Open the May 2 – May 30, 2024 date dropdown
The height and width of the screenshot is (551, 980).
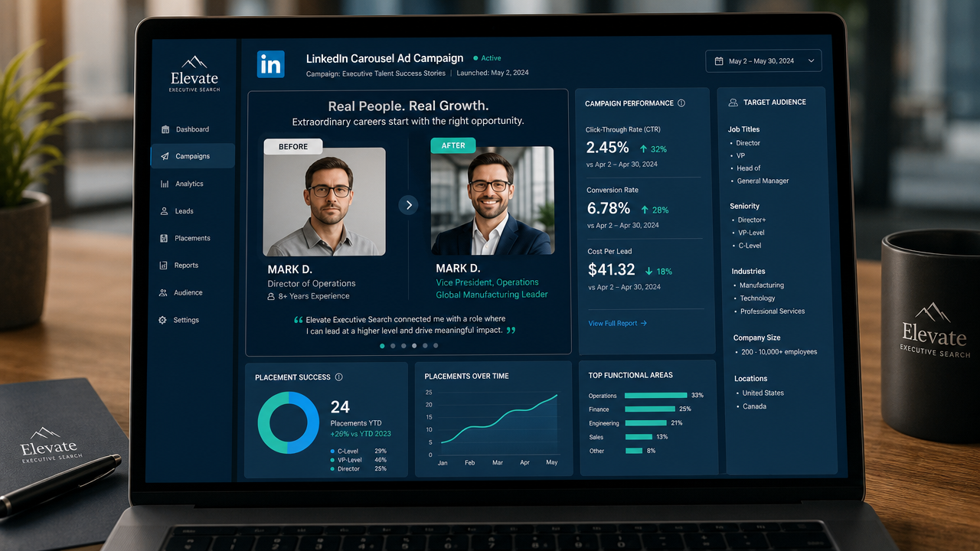pyautogui.click(x=763, y=61)
